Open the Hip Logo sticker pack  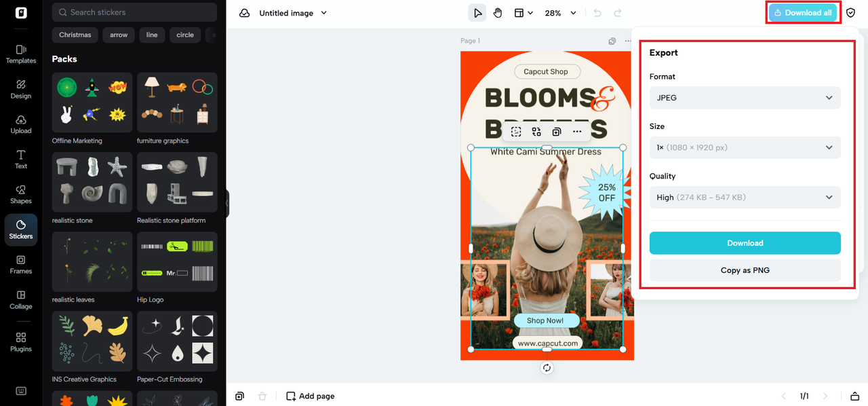pyautogui.click(x=177, y=261)
